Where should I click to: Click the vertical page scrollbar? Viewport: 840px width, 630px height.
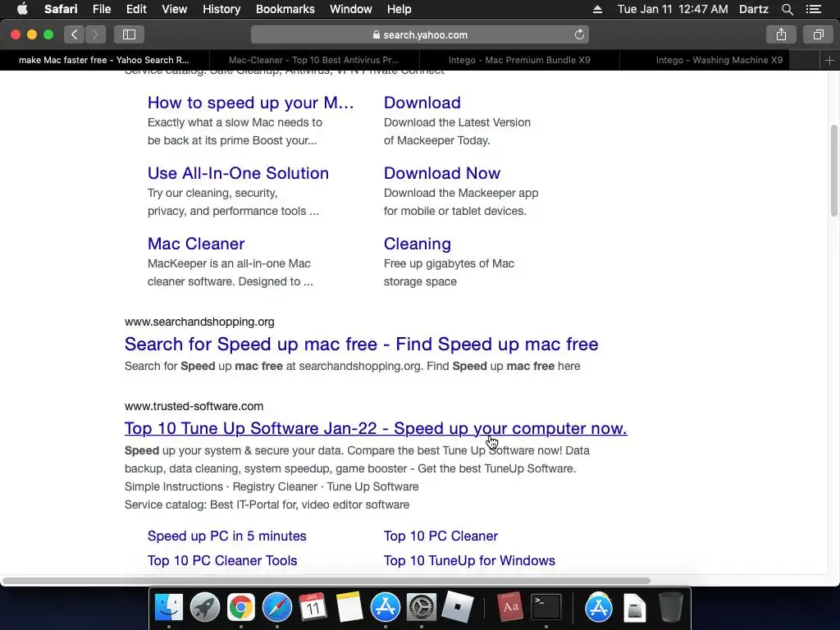(833, 171)
